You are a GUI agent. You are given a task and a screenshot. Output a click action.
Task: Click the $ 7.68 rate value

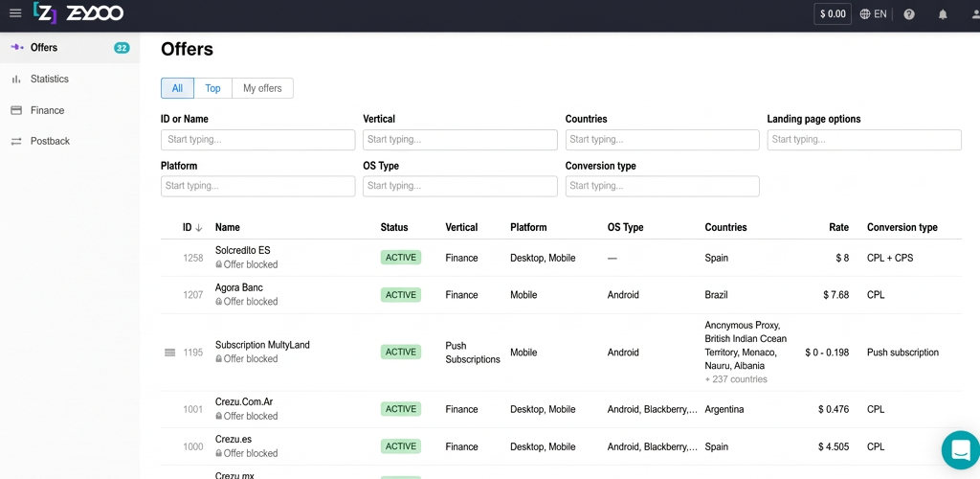(x=836, y=295)
